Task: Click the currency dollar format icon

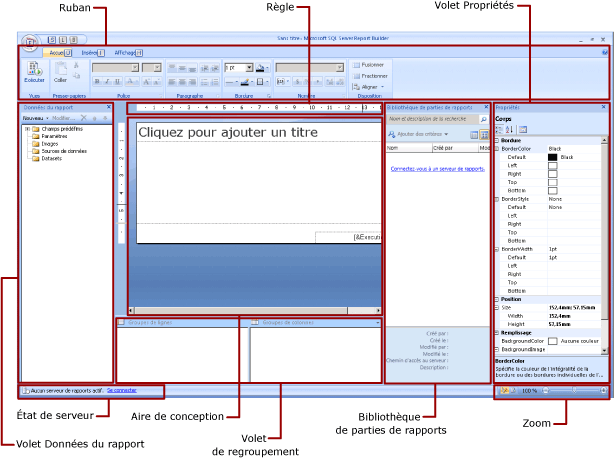Action: (x=298, y=82)
